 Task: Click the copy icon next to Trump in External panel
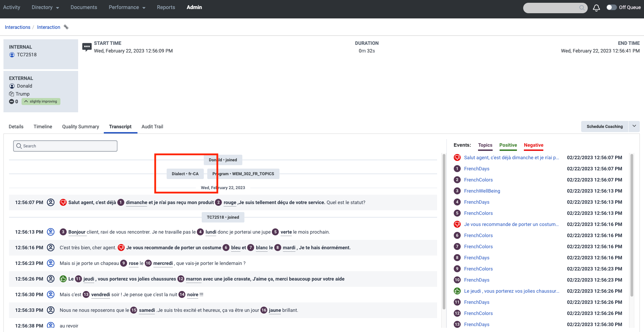tap(11, 94)
